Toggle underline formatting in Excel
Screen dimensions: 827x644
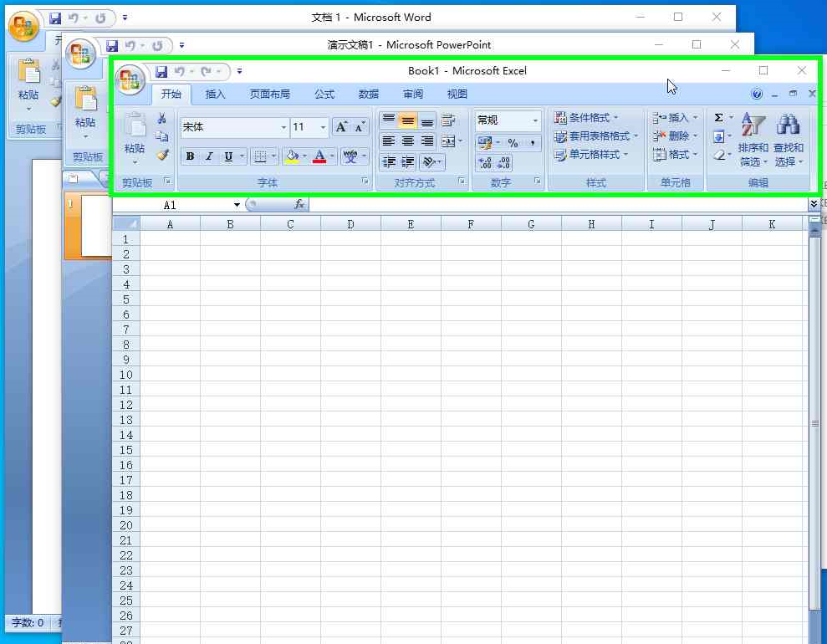tap(228, 156)
